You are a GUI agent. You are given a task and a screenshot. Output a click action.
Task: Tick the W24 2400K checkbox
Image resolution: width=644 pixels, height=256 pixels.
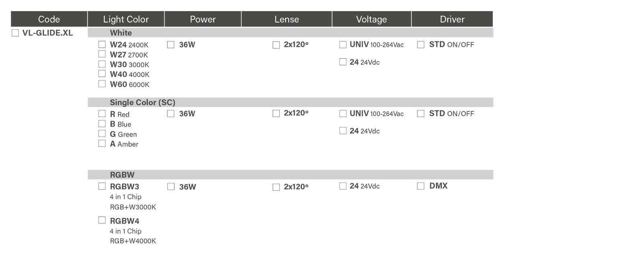(x=102, y=45)
